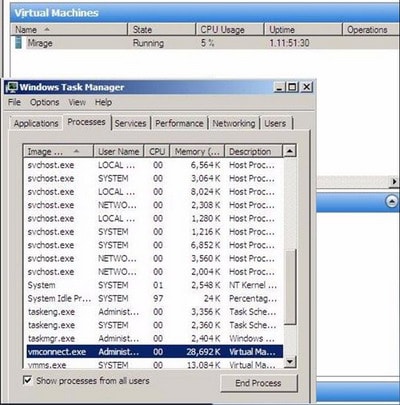The width and height of the screenshot is (400, 405).
Task: Toggle Show processes from all users
Action: point(27,380)
